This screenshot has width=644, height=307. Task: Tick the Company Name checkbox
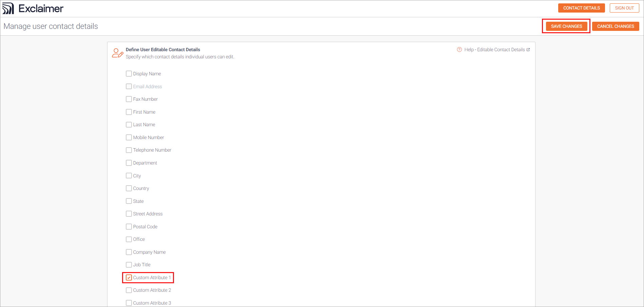tap(129, 252)
